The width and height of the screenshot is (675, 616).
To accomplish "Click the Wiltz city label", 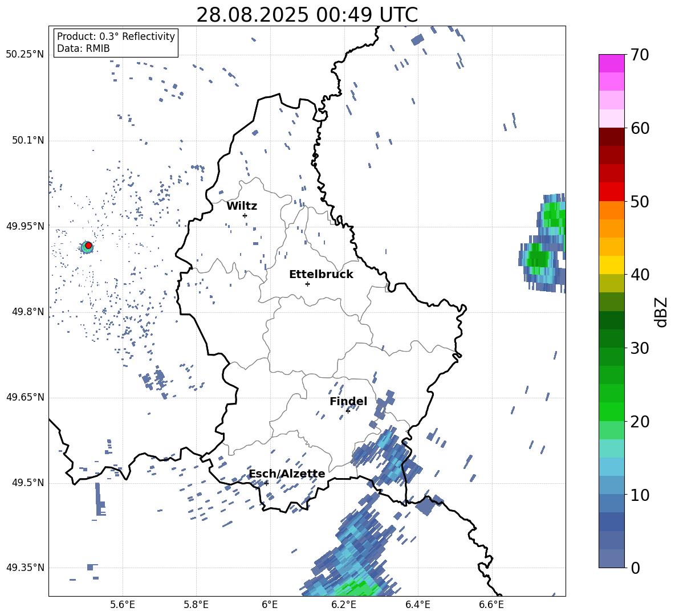I will pos(242,206).
